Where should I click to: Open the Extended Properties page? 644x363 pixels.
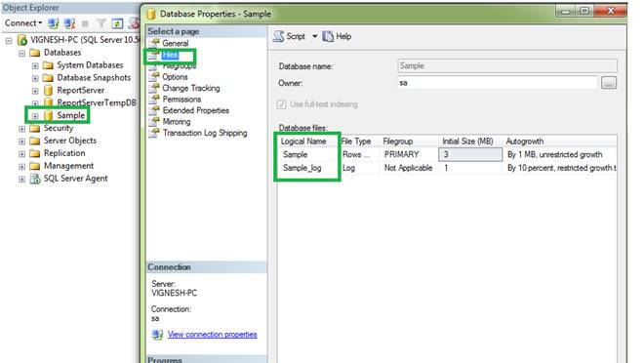195,110
